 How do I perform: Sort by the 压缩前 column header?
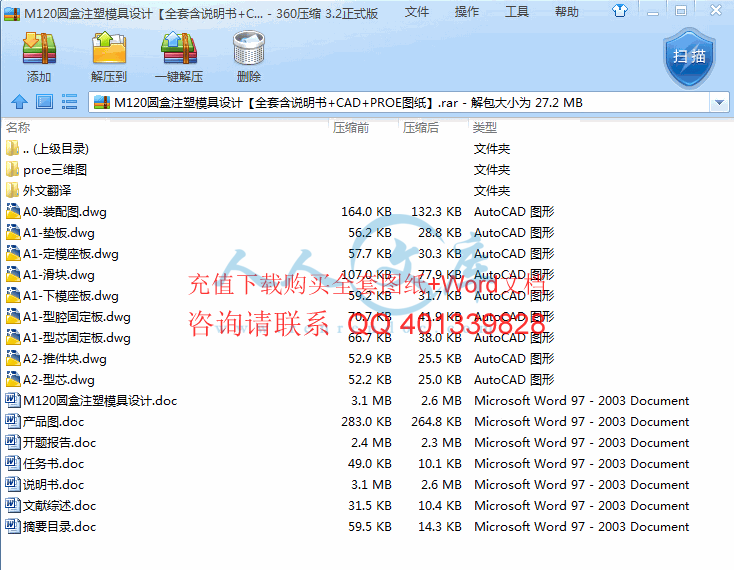pyautogui.click(x=351, y=127)
